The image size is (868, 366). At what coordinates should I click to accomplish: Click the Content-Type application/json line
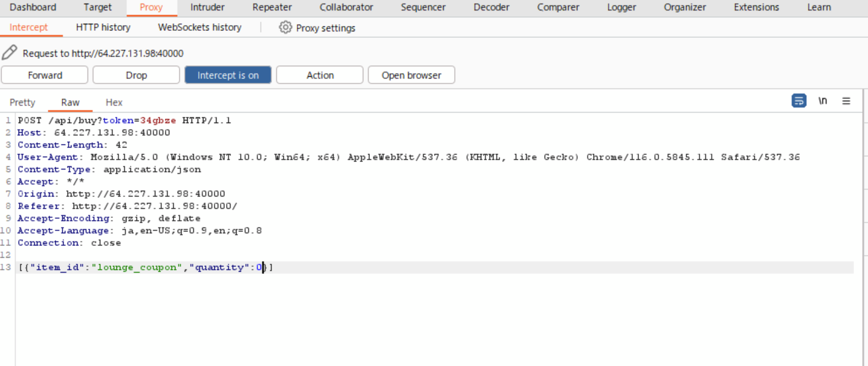point(109,169)
